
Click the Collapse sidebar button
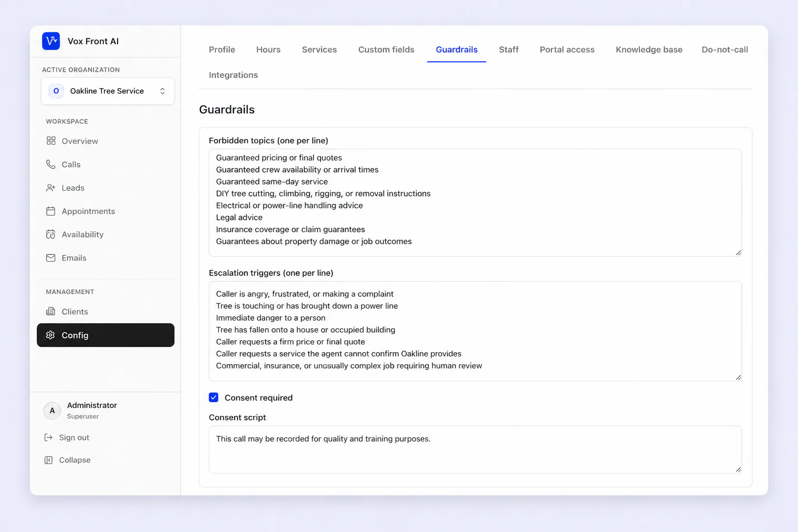68,460
